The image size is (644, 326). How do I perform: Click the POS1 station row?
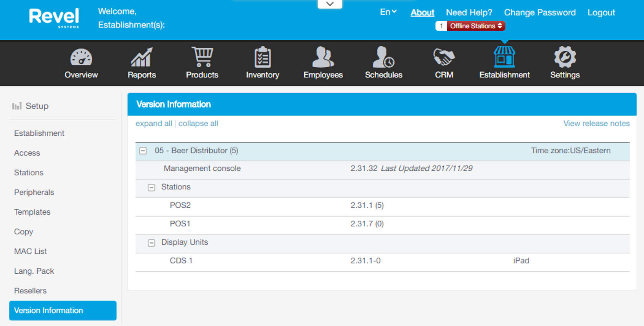coord(382,224)
